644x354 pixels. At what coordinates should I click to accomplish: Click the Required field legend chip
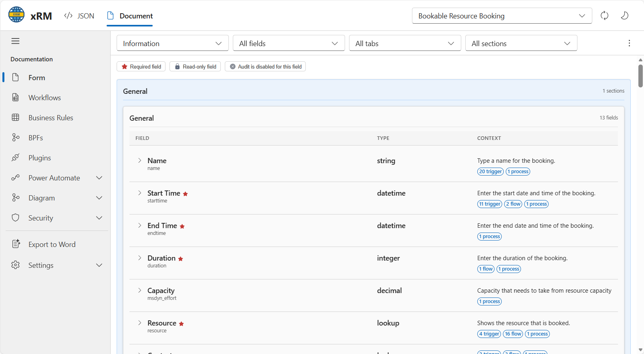click(141, 67)
